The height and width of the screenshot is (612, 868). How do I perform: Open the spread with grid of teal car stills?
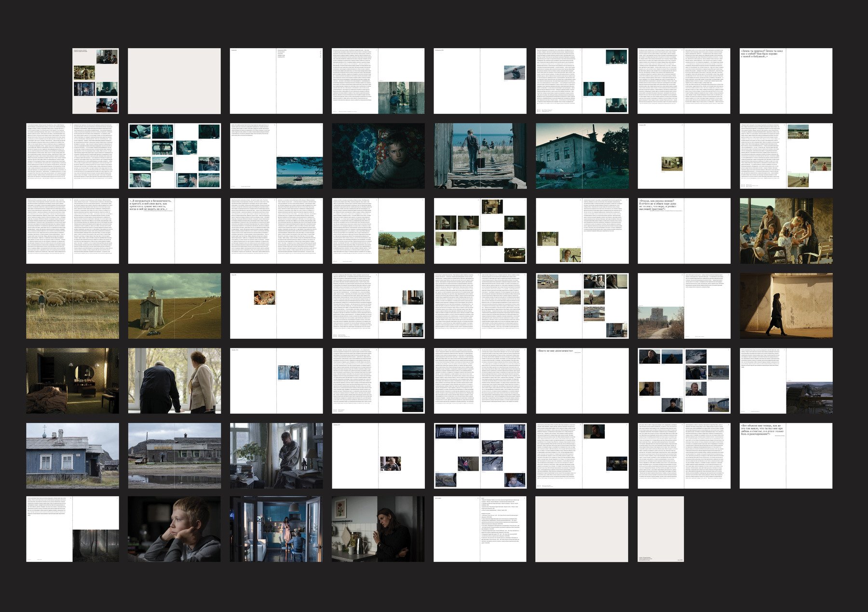(175, 156)
